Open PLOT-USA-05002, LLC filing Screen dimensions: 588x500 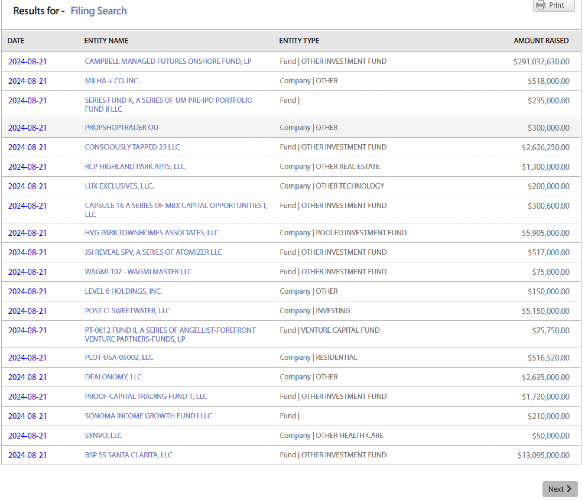coord(119,357)
